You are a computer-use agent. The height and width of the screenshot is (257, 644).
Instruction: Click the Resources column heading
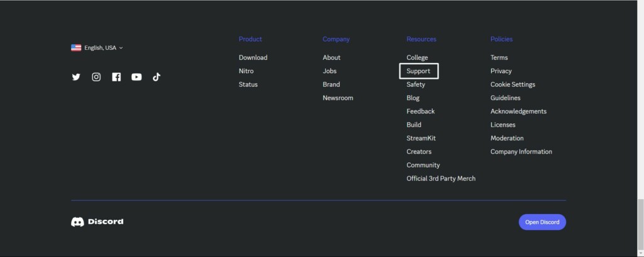coord(421,39)
